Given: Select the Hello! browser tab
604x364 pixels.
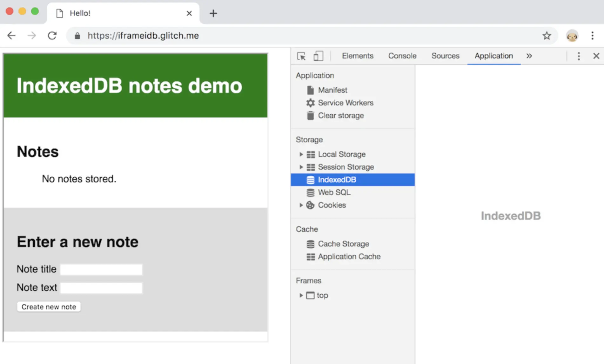Looking at the screenshot, I should [x=123, y=13].
